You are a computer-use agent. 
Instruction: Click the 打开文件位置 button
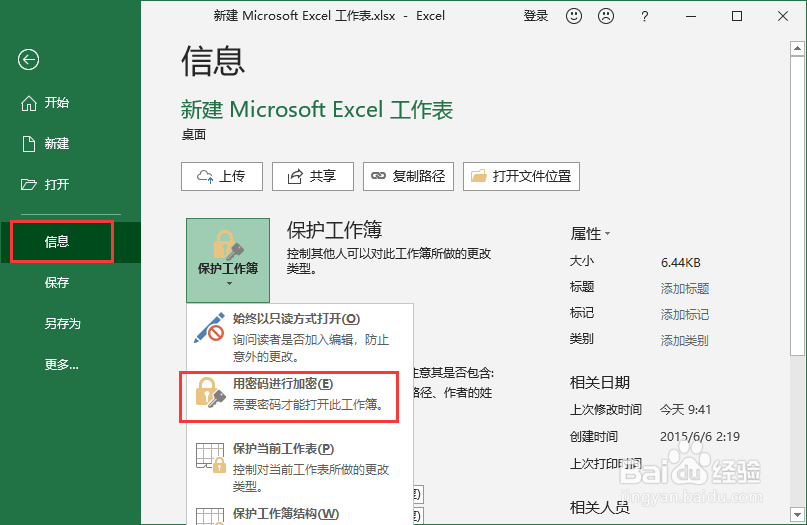[x=521, y=177]
